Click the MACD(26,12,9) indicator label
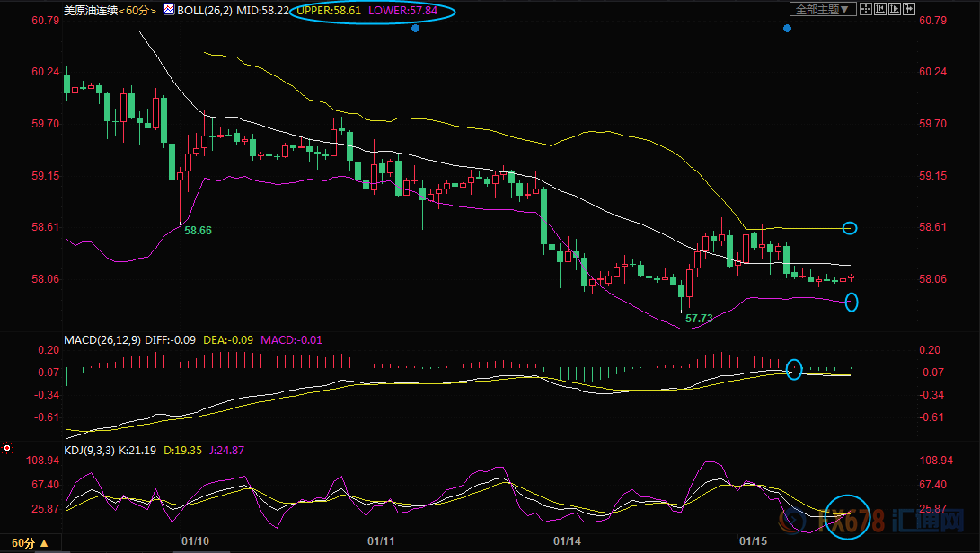The image size is (980, 553). [x=102, y=340]
